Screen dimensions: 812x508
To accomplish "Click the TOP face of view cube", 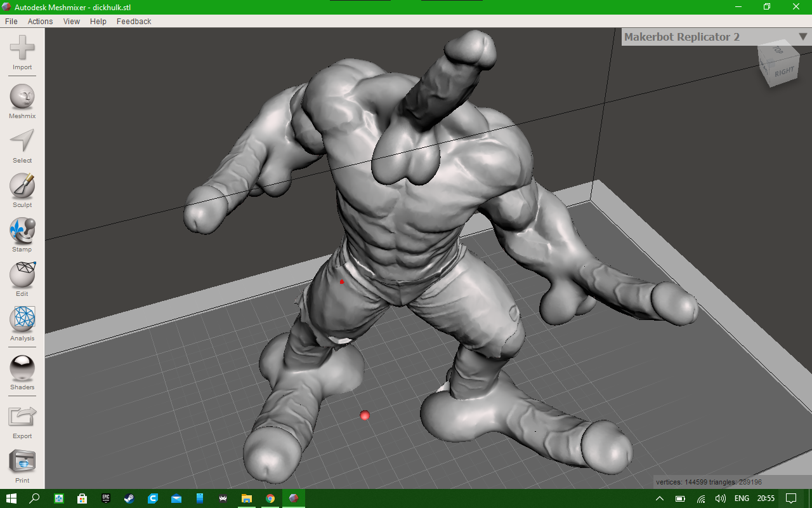I will pyautogui.click(x=777, y=51).
